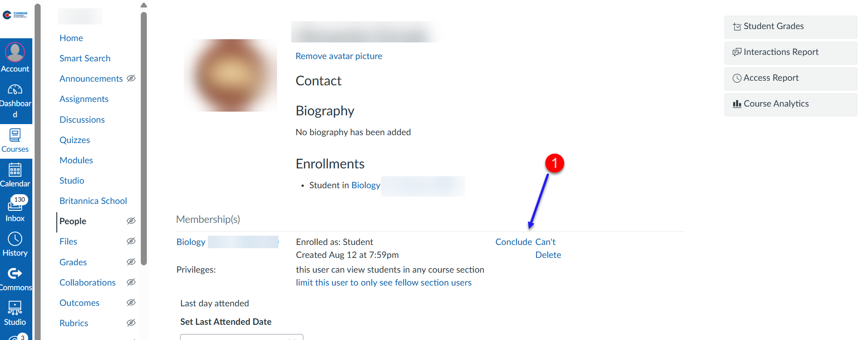Click the hidden-eye icon beside Files

(x=131, y=241)
